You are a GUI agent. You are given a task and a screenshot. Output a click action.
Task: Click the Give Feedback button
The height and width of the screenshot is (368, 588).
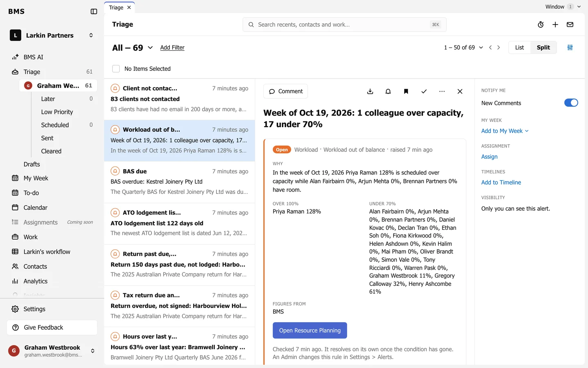coord(52,328)
